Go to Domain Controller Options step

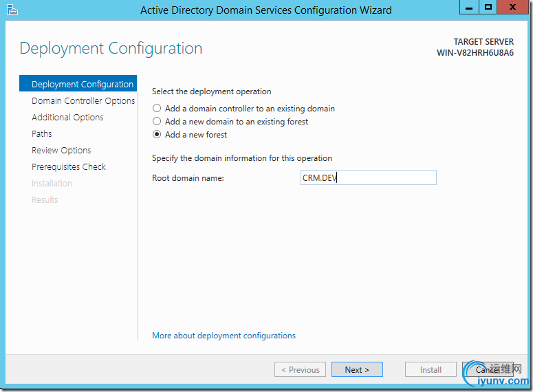(x=83, y=100)
